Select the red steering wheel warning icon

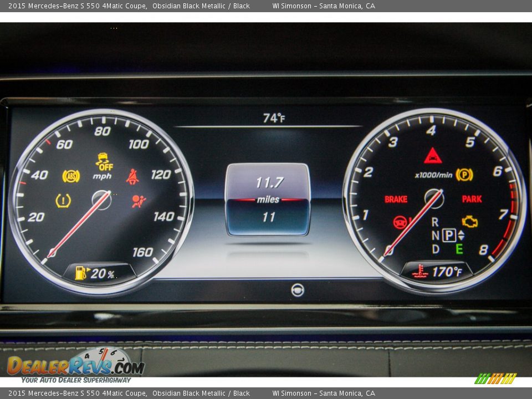(x=400, y=222)
